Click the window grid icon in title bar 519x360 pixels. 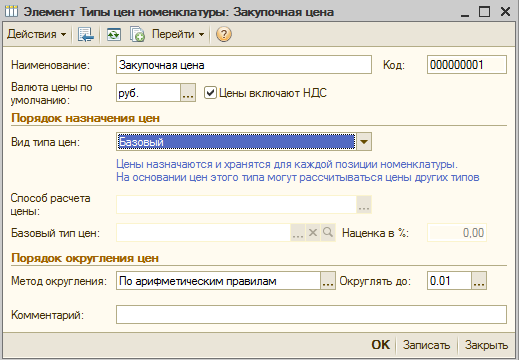[x=11, y=12]
